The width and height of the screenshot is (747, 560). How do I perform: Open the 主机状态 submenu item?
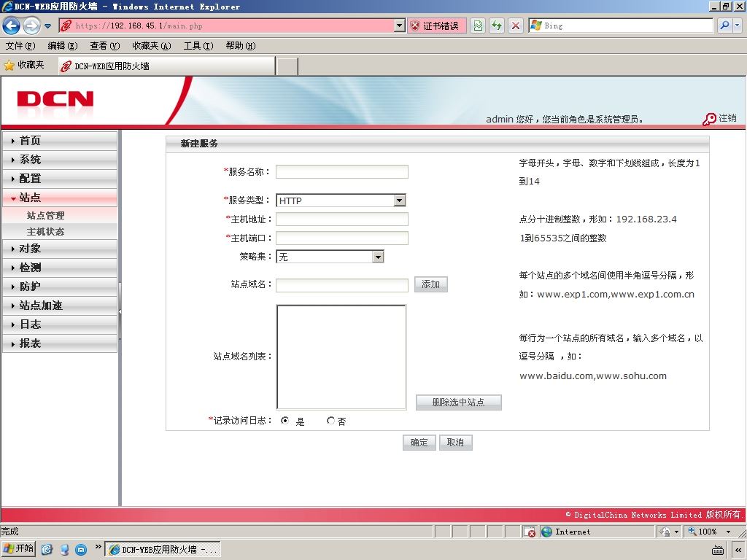(x=46, y=231)
